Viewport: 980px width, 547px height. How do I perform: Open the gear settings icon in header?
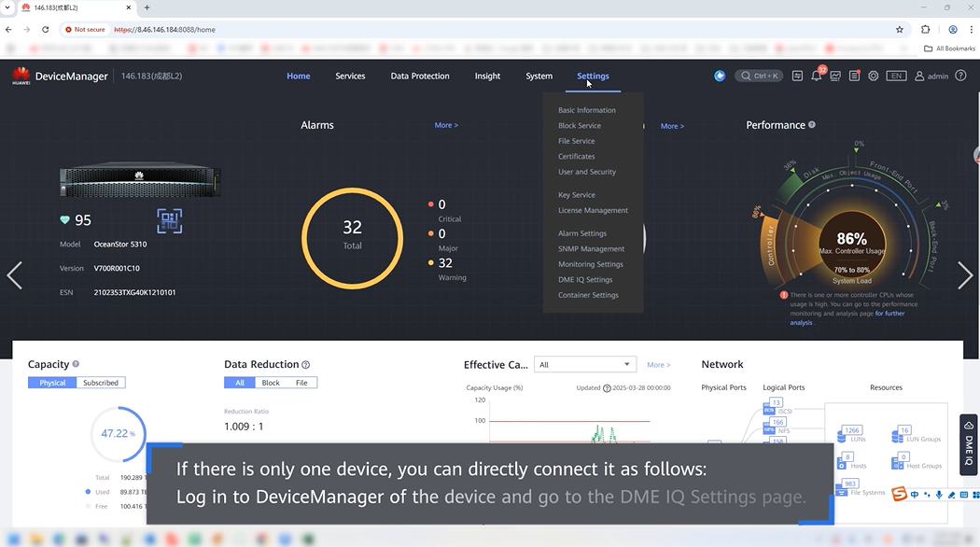coord(874,77)
